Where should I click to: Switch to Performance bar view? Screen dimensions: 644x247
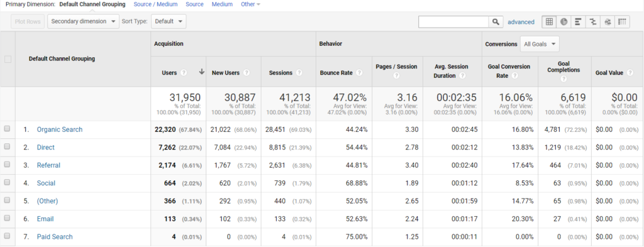(x=578, y=22)
